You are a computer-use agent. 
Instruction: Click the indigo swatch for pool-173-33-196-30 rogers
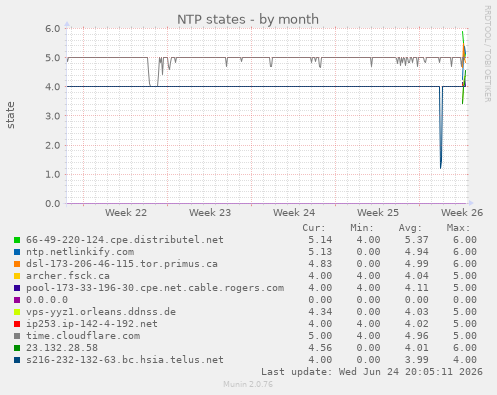pyautogui.click(x=17, y=288)
